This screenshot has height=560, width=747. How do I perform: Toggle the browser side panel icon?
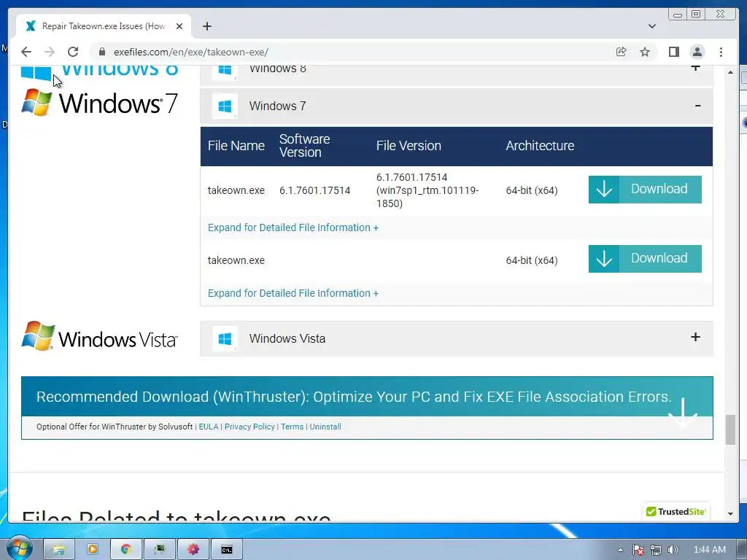673,52
